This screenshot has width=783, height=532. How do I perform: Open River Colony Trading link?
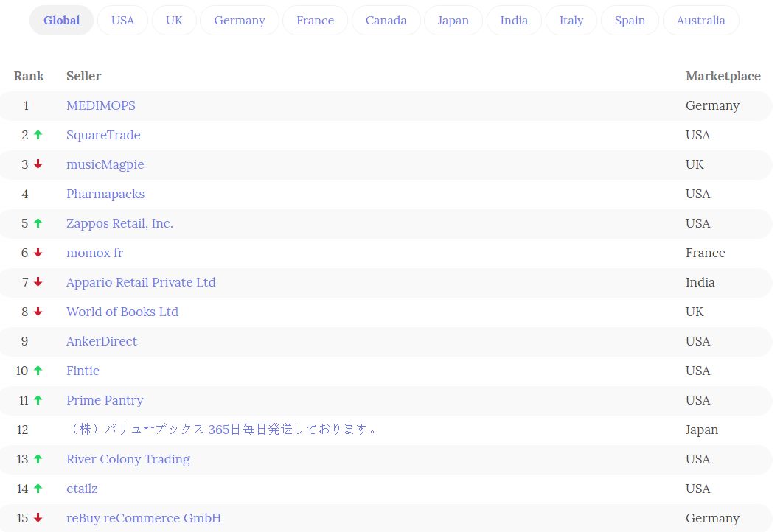coord(128,459)
